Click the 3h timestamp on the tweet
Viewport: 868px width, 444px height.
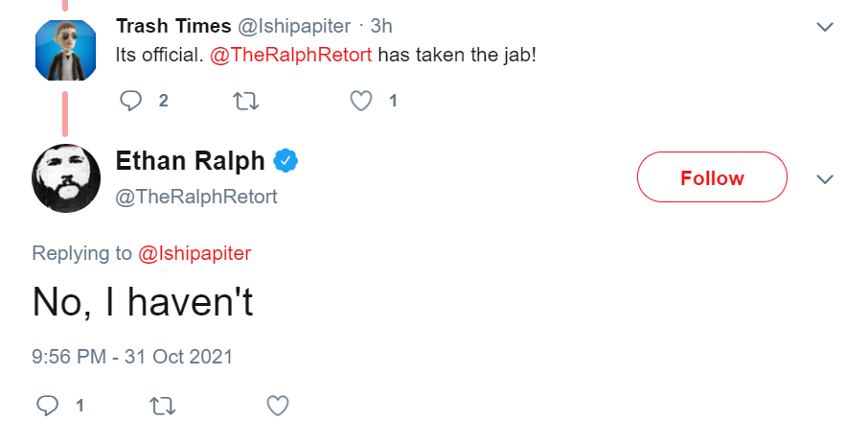pyautogui.click(x=381, y=26)
